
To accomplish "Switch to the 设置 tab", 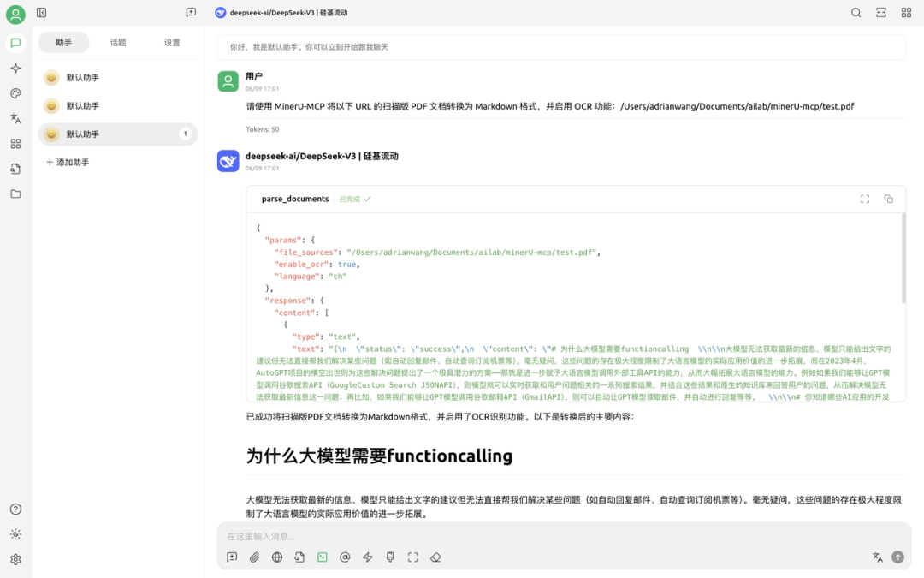I will (x=172, y=42).
